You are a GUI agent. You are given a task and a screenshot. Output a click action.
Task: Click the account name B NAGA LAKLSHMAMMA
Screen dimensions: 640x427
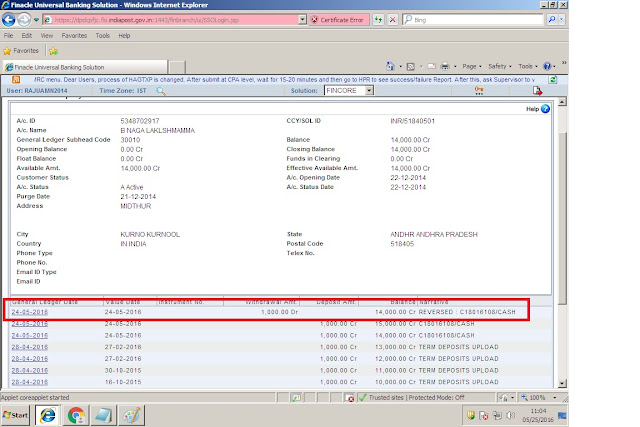click(x=158, y=131)
